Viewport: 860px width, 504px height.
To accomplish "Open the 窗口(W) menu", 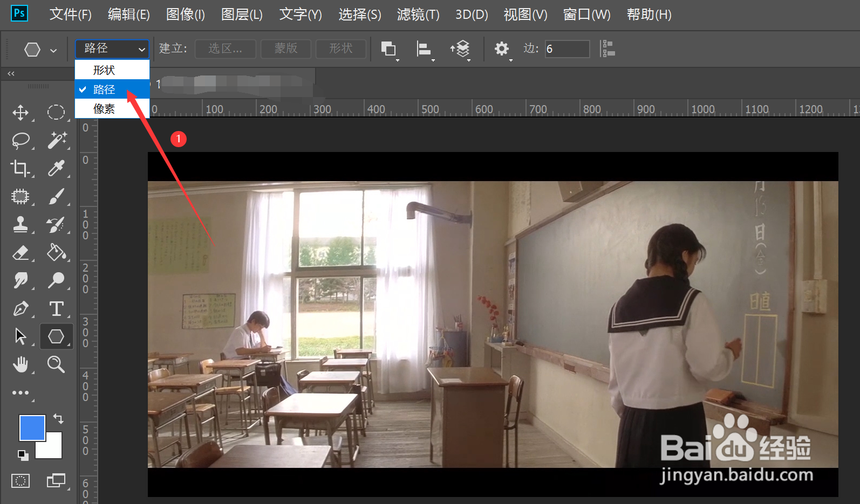I will [587, 15].
